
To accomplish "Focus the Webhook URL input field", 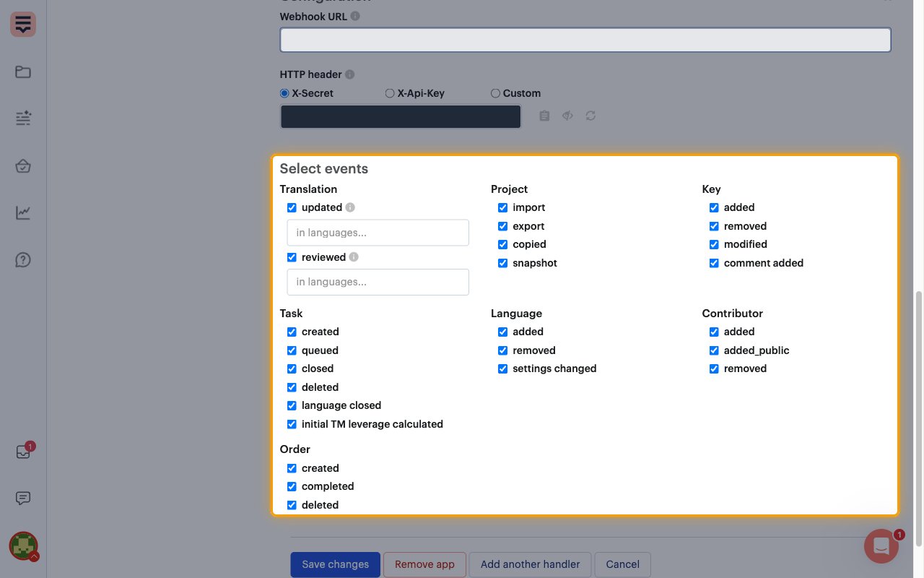I will coord(585,40).
